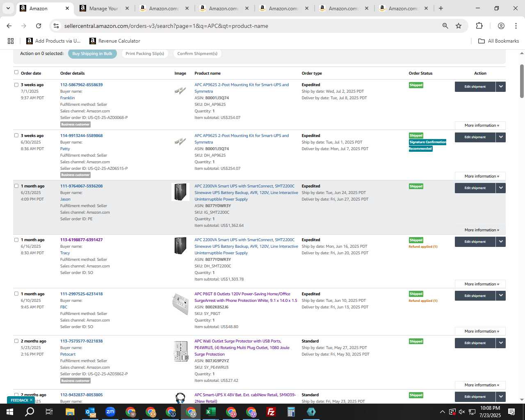
Task: Open the apps grid in bookmarks bar
Action: (11, 41)
